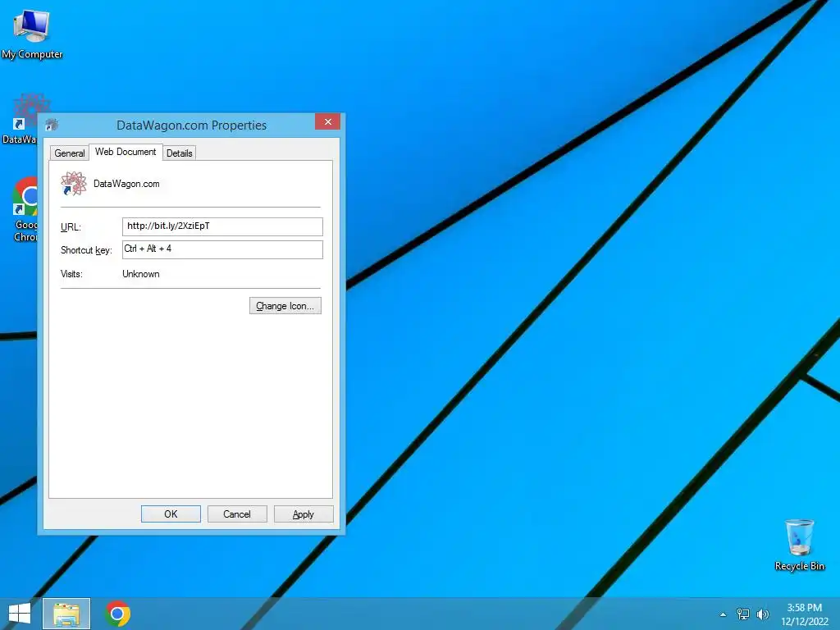Click the title bar icon of Properties window
Viewport: 840px width, 630px height.
(x=52, y=125)
